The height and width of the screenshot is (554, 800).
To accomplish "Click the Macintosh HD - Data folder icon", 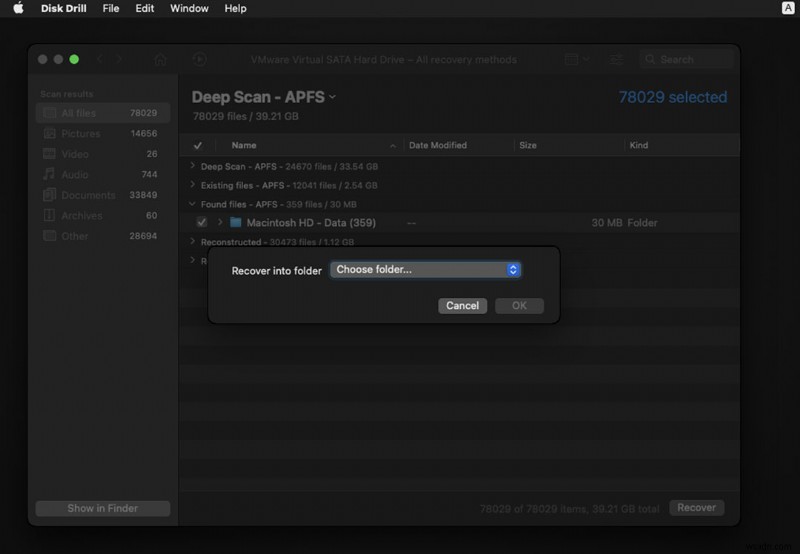I will (235, 222).
